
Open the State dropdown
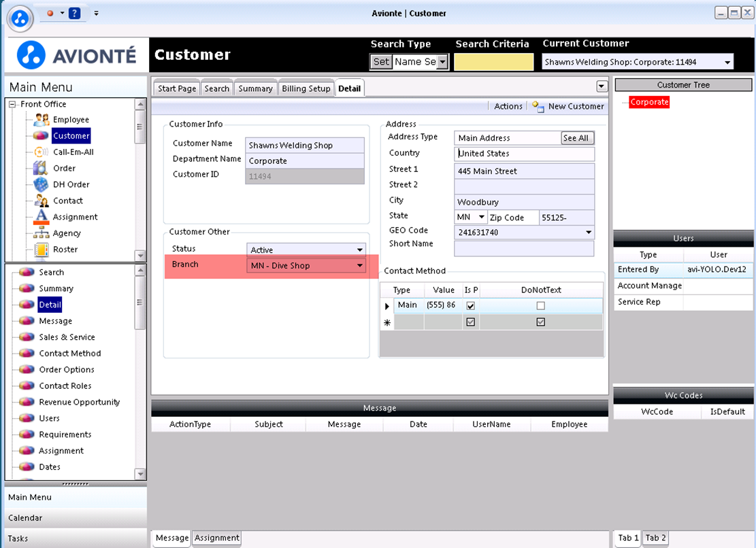(481, 217)
